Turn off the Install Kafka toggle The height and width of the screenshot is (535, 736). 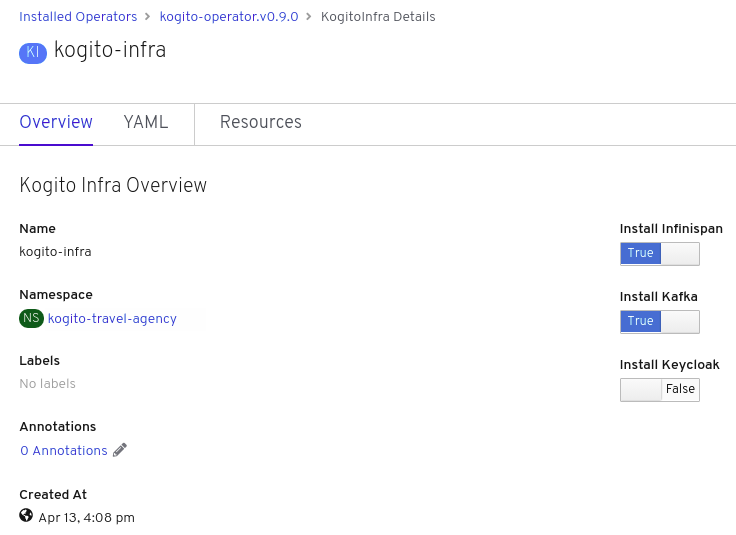659,322
